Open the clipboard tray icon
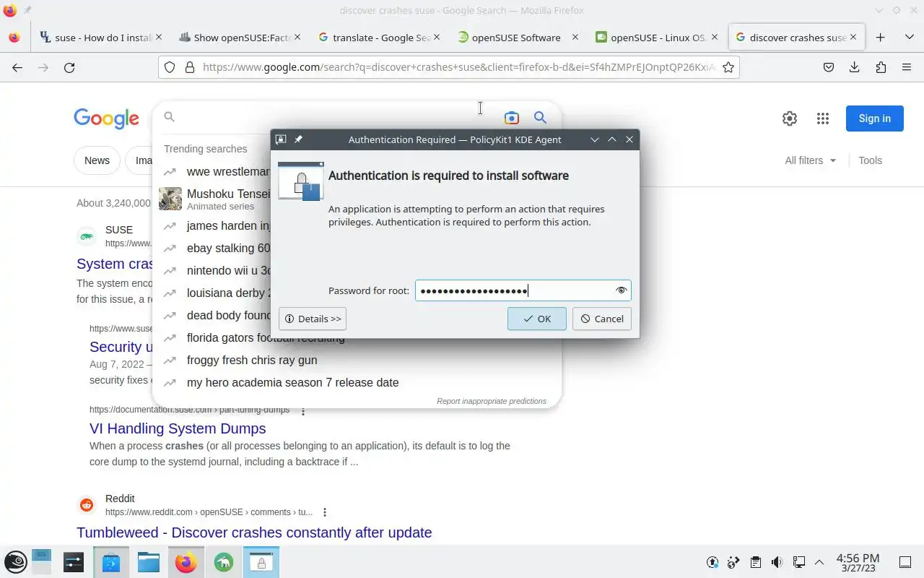 tap(755, 562)
